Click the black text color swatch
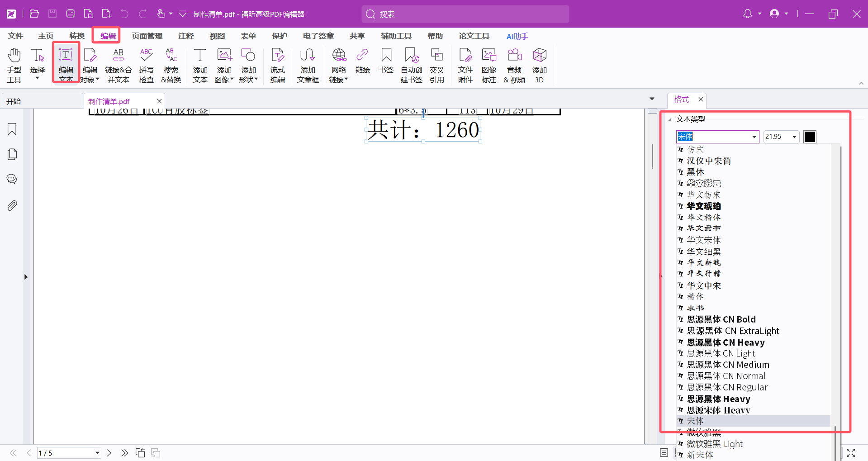The width and height of the screenshot is (868, 461). (x=810, y=137)
